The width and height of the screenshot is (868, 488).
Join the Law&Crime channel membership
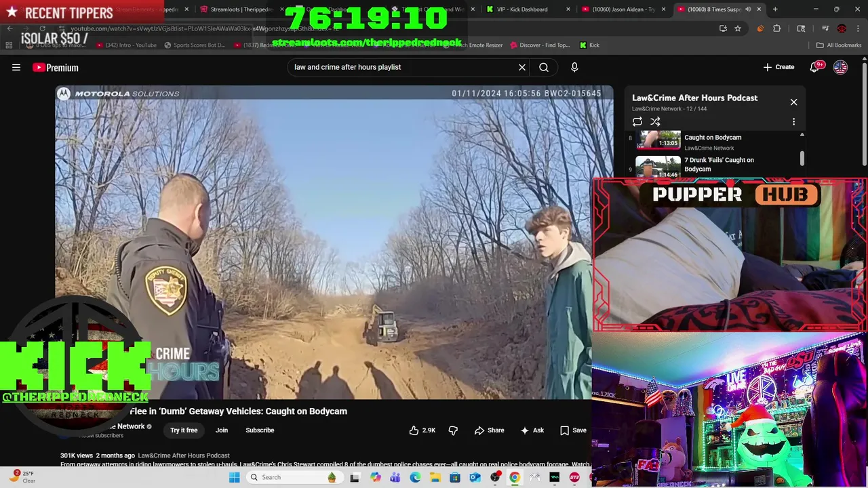coord(222,430)
